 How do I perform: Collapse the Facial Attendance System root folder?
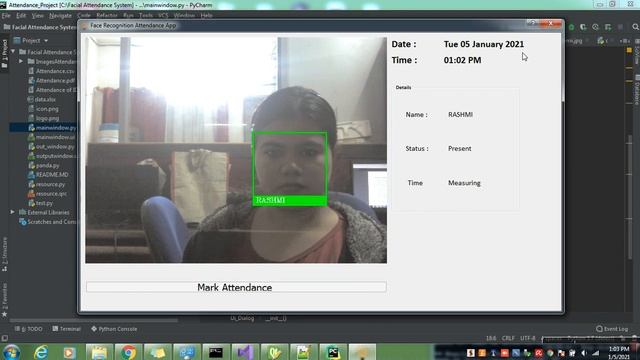(x=13, y=52)
